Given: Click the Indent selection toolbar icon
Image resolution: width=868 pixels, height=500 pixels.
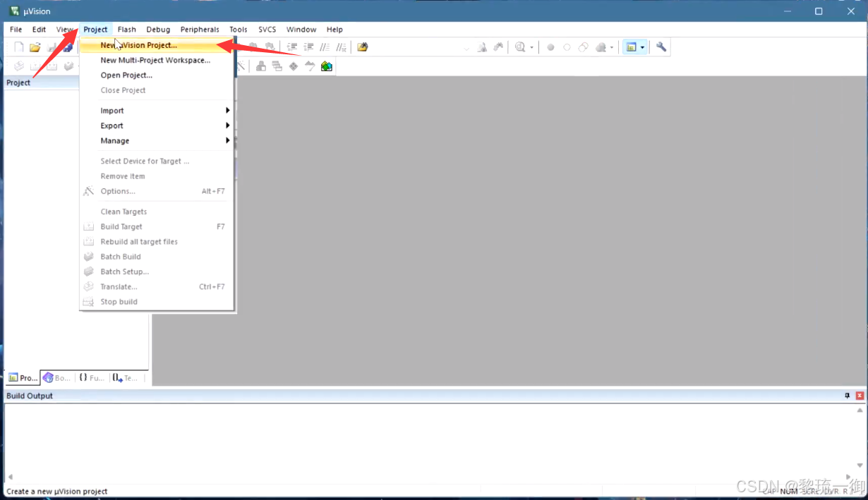Looking at the screenshot, I should (292, 47).
